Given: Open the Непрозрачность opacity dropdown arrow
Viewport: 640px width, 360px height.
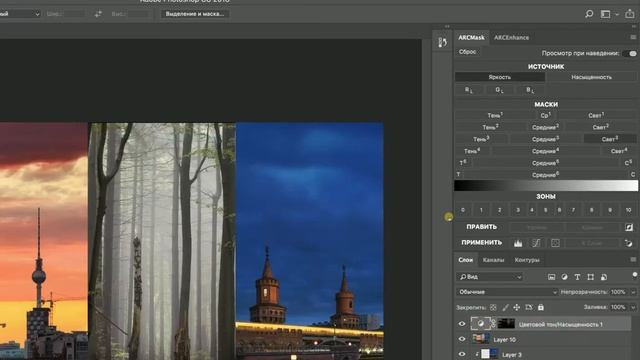Looking at the screenshot, I should pos(633,292).
